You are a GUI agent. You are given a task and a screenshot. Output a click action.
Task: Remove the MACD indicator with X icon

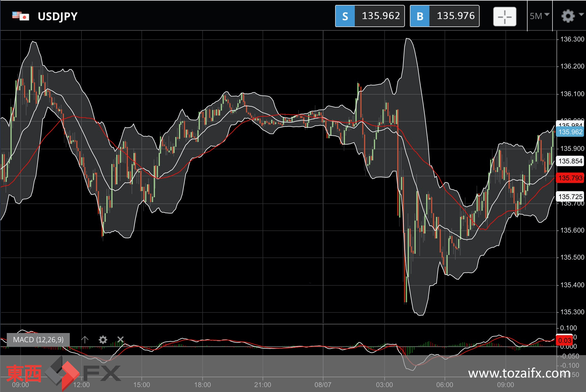pyautogui.click(x=121, y=339)
